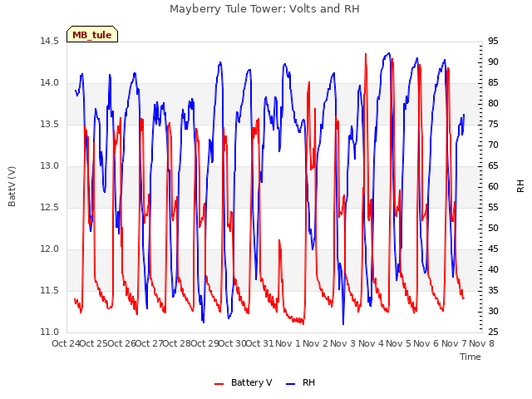The height and width of the screenshot is (399, 532).
Task: Click the BattV (V) axis label
Action: click(12, 186)
